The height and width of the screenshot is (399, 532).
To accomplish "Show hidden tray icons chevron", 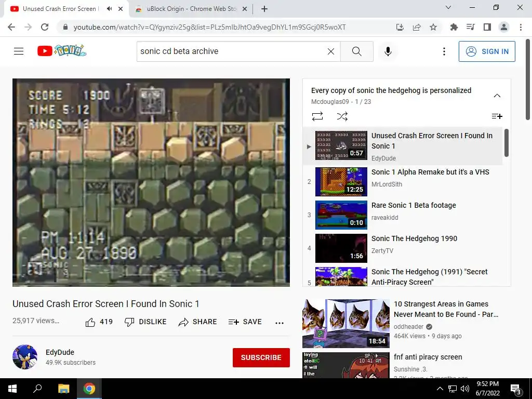I will click(x=440, y=389).
